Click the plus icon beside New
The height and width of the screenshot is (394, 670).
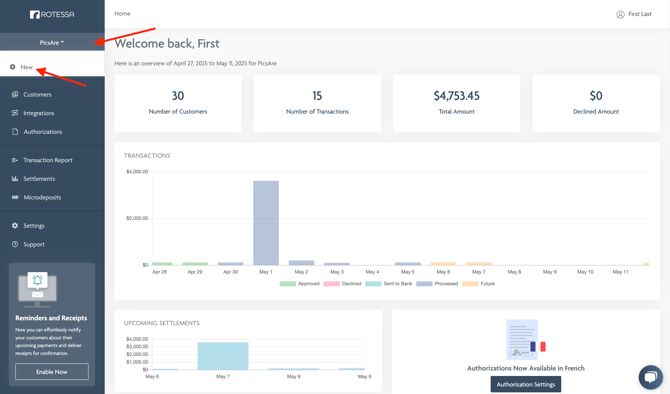[12, 67]
